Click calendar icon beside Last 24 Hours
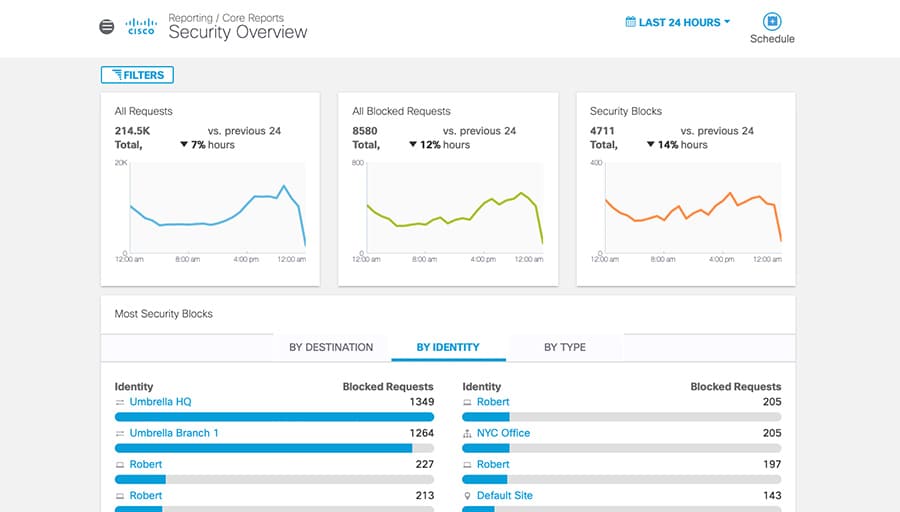The width and height of the screenshot is (900, 512). pos(630,22)
